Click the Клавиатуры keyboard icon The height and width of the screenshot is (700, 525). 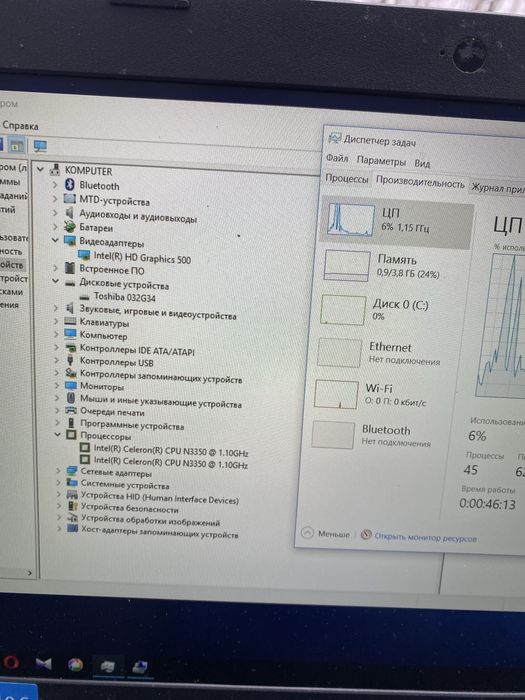(x=70, y=321)
